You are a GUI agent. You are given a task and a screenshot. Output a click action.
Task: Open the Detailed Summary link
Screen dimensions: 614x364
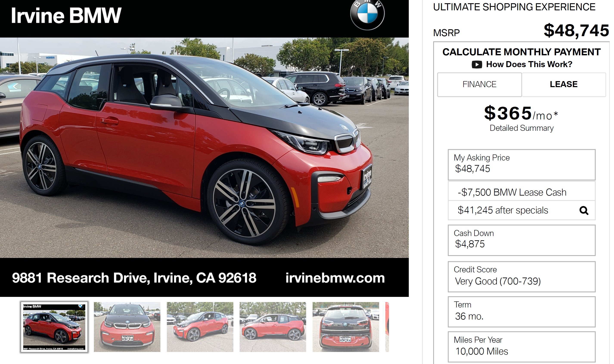point(521,128)
